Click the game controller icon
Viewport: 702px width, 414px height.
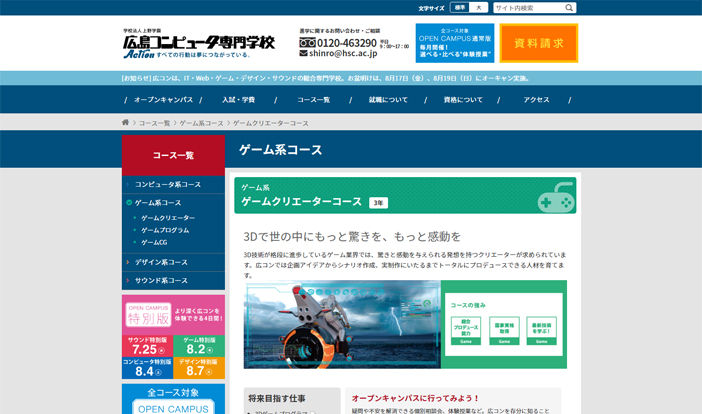555,199
